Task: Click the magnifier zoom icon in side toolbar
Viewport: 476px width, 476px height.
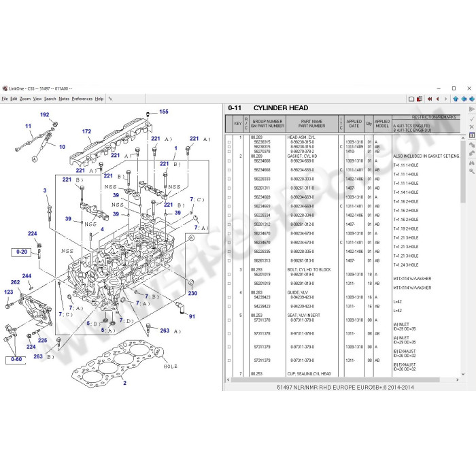Action: click(x=472, y=171)
